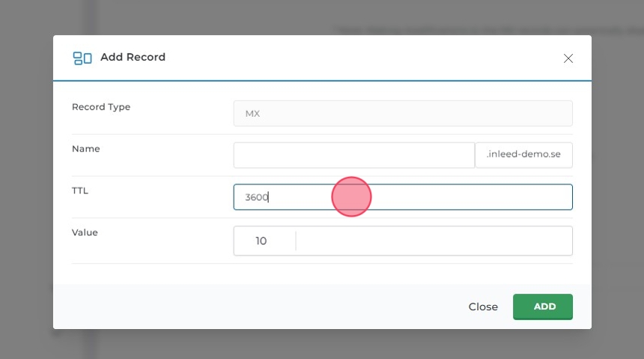Click the dimmed backdrop below the dialog
Screen dimensions: 644x359
pyautogui.click(x=322, y=344)
